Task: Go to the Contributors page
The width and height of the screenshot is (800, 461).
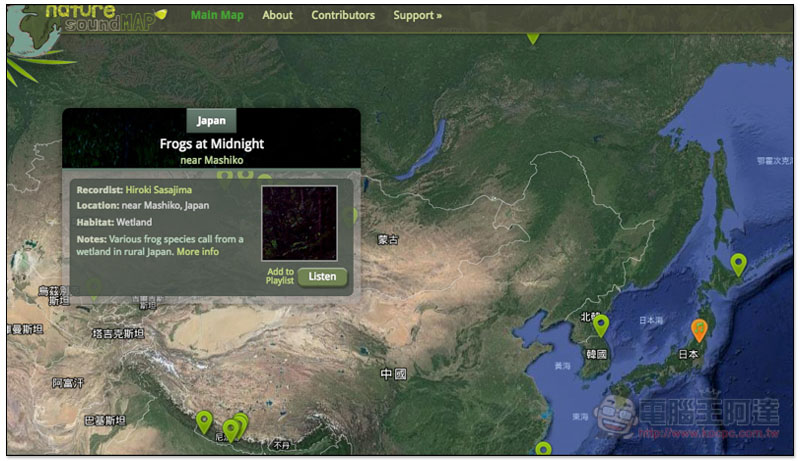Action: click(343, 15)
